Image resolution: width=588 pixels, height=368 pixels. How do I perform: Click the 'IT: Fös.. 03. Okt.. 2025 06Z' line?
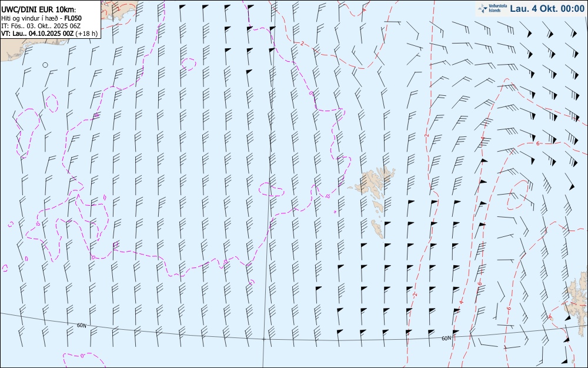(41, 26)
